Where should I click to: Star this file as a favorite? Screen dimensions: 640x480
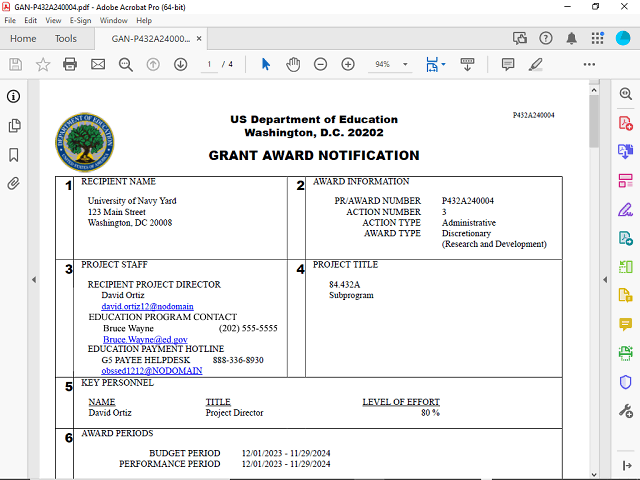click(43, 64)
